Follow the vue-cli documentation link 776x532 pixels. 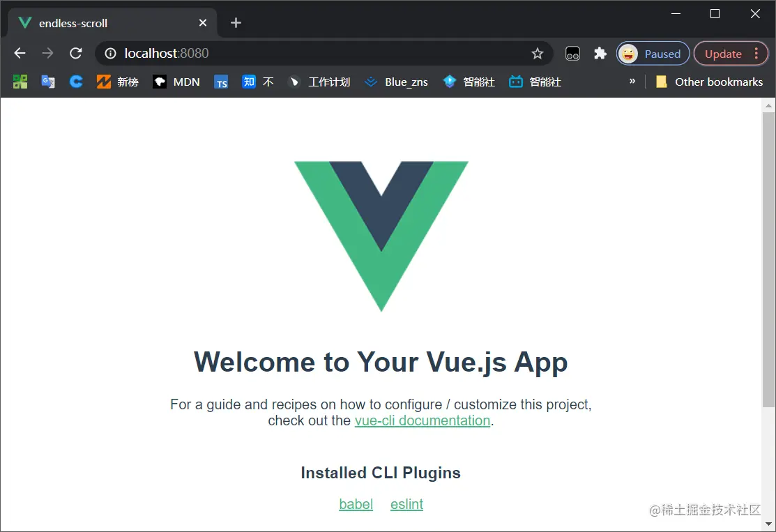tap(422, 420)
